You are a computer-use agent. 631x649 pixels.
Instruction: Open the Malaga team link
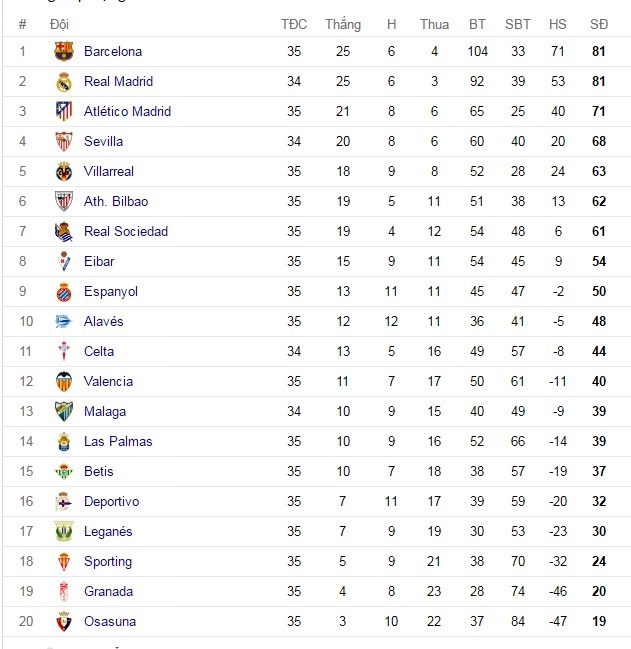[x=105, y=411]
